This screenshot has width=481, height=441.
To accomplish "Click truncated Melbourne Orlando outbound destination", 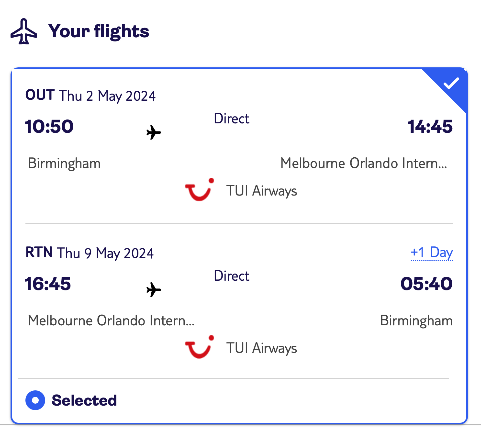I will tap(364, 163).
